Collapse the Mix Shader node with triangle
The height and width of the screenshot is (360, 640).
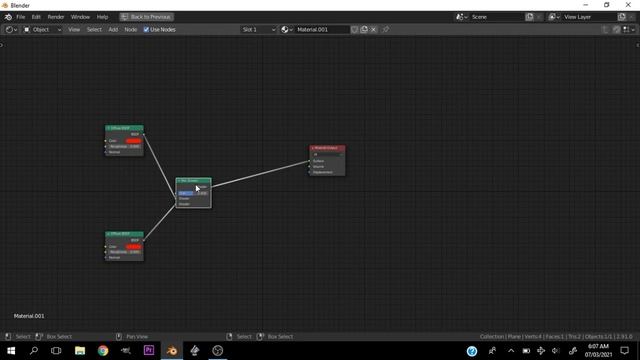pyautogui.click(x=179, y=180)
